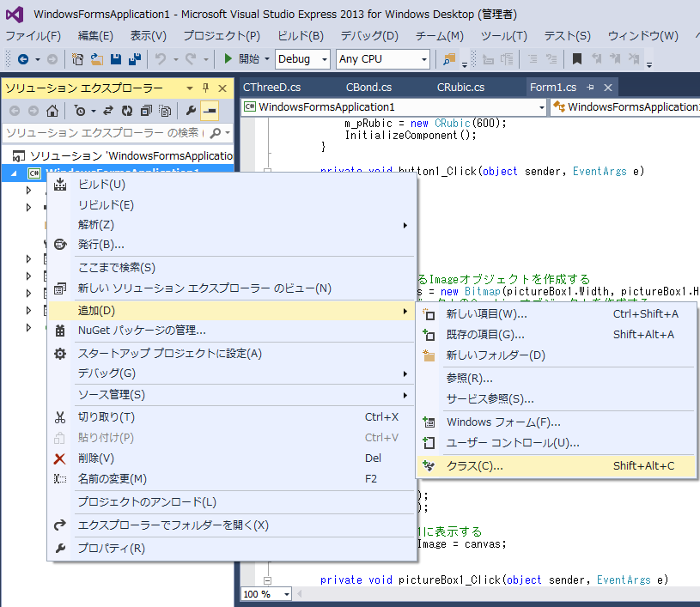
Task: Click プロジェクトのアンロード(L) in context menu
Action: coord(232,502)
